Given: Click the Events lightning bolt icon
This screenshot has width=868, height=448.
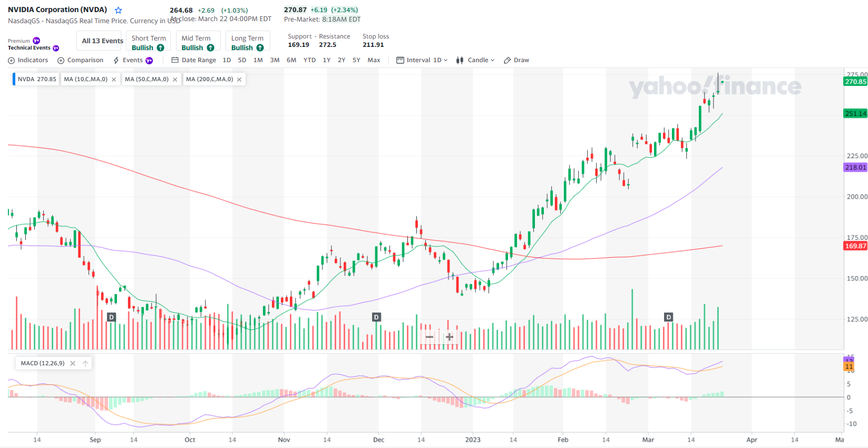Looking at the screenshot, I should click(116, 61).
